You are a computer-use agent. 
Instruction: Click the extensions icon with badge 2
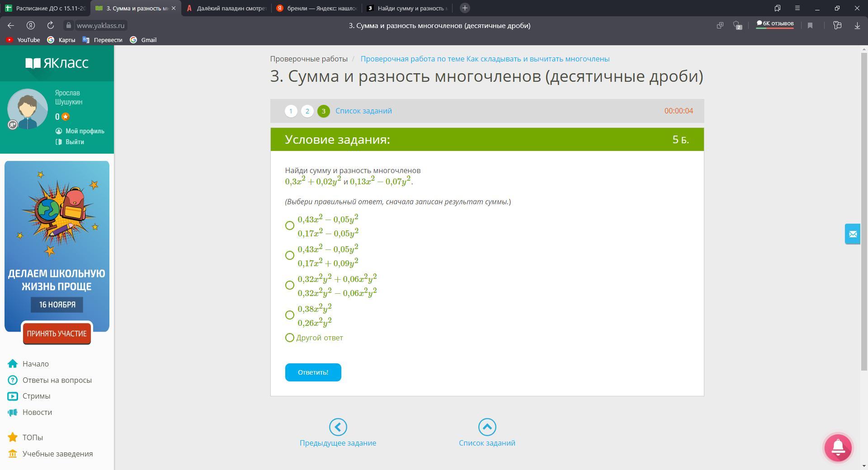(x=737, y=26)
